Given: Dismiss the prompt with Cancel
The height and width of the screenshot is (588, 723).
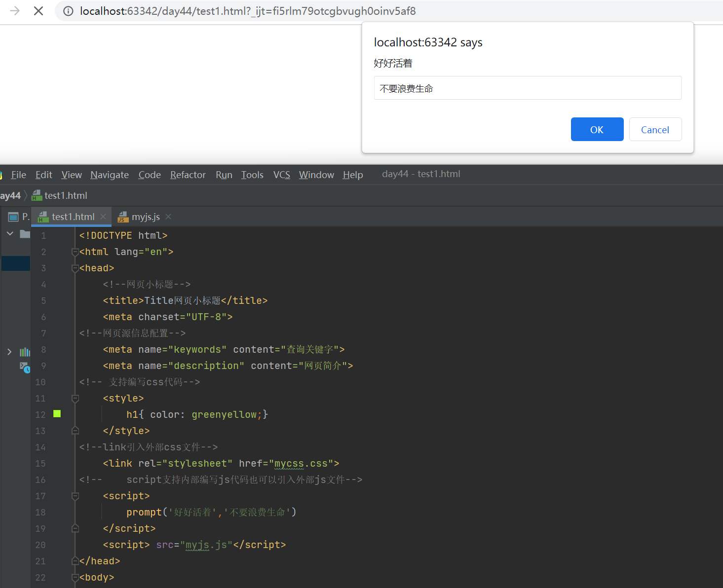Looking at the screenshot, I should [655, 129].
